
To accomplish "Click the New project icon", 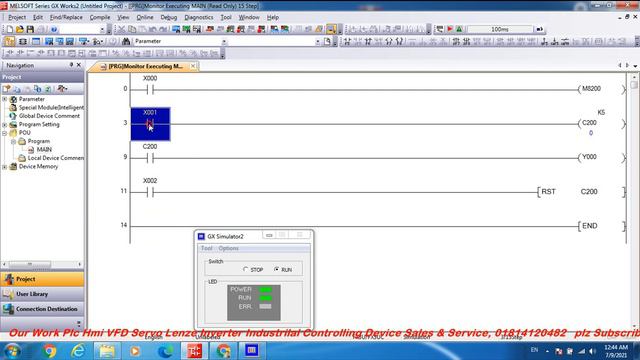I will click(9, 29).
